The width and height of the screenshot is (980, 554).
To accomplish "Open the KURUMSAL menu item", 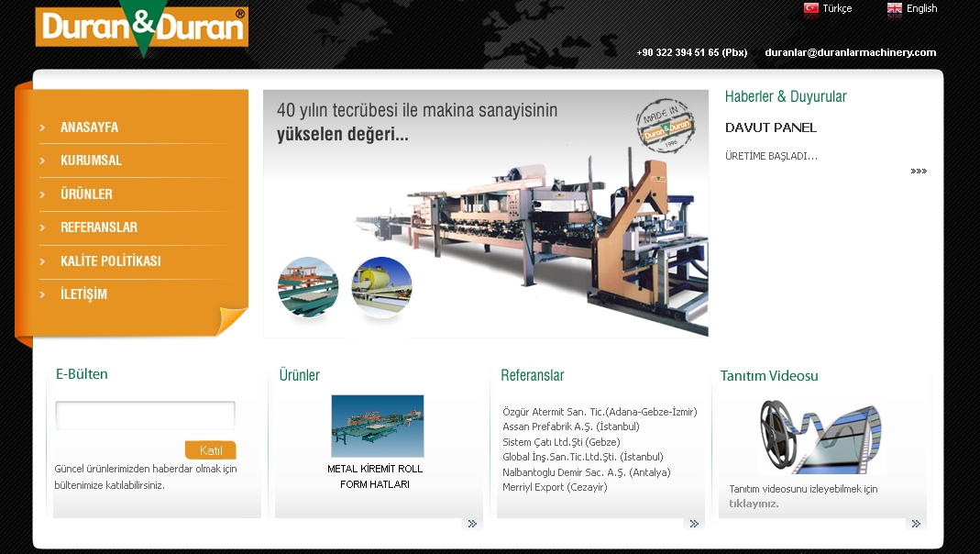I will (x=92, y=161).
